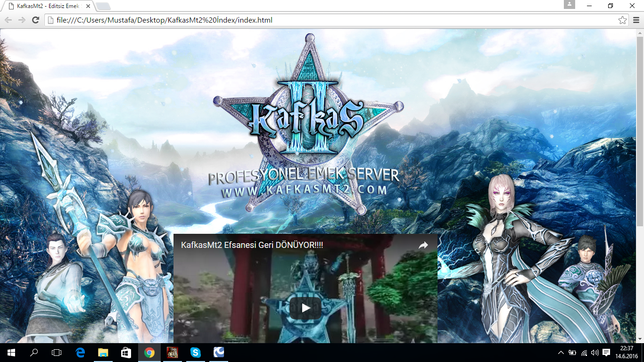Minimize the Chrome window
The image size is (644, 362).
589,6
